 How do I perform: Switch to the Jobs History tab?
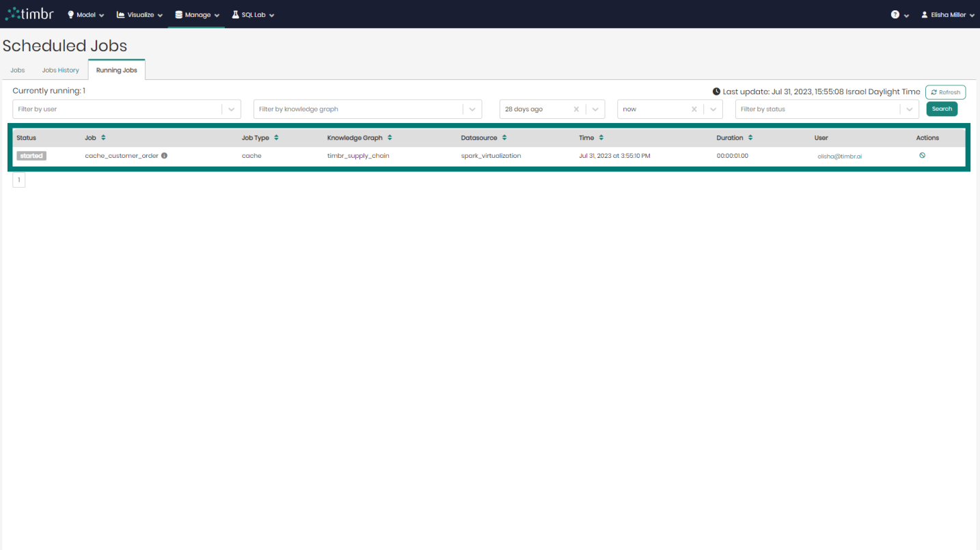tap(60, 70)
